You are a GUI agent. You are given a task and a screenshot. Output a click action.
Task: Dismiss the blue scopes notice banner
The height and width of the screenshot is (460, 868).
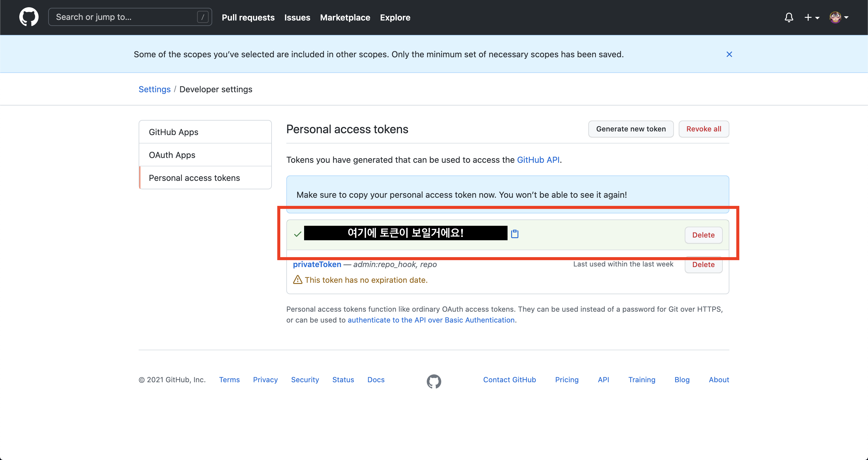click(x=729, y=54)
